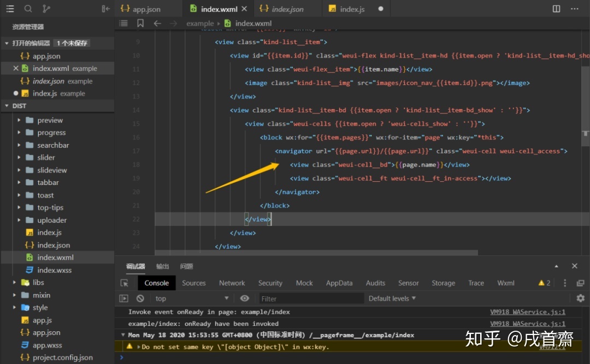Screen dimensions: 590x364
Task: Undock the debugger panel icon
Action: pyautogui.click(x=581, y=283)
